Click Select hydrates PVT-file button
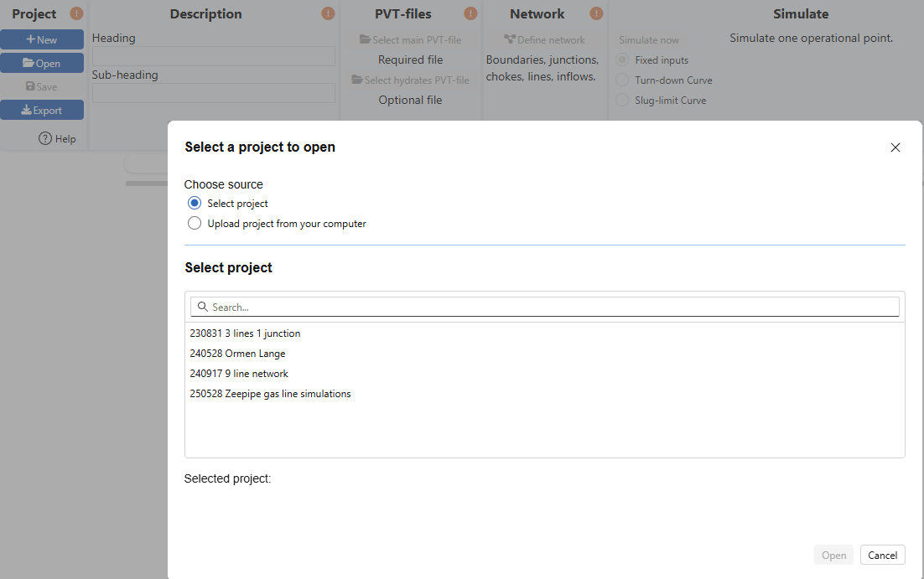 (410, 80)
